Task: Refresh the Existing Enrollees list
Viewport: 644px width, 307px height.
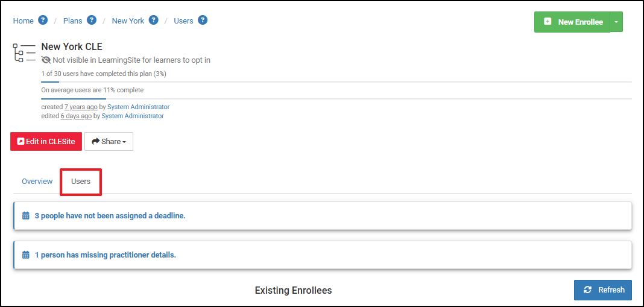Action: coord(603,290)
